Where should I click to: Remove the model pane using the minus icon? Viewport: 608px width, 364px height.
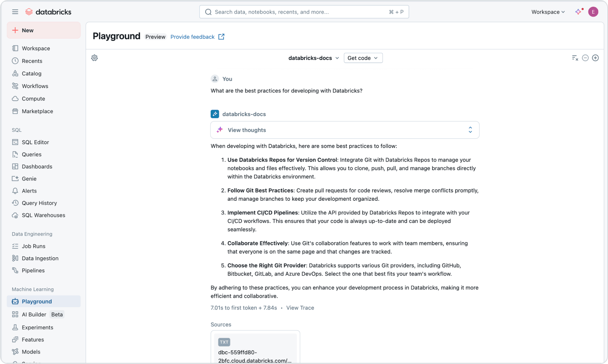(x=585, y=58)
